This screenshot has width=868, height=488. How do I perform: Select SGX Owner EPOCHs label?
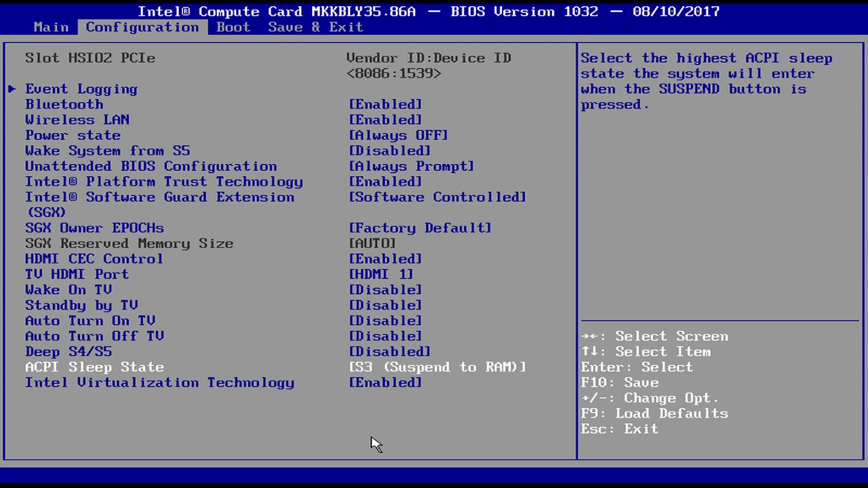click(94, 228)
